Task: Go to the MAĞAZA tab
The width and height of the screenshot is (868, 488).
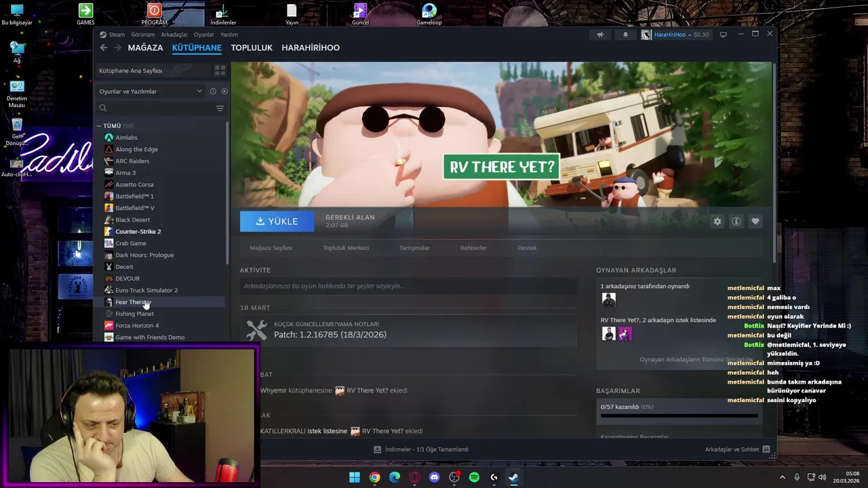Action: [x=145, y=47]
